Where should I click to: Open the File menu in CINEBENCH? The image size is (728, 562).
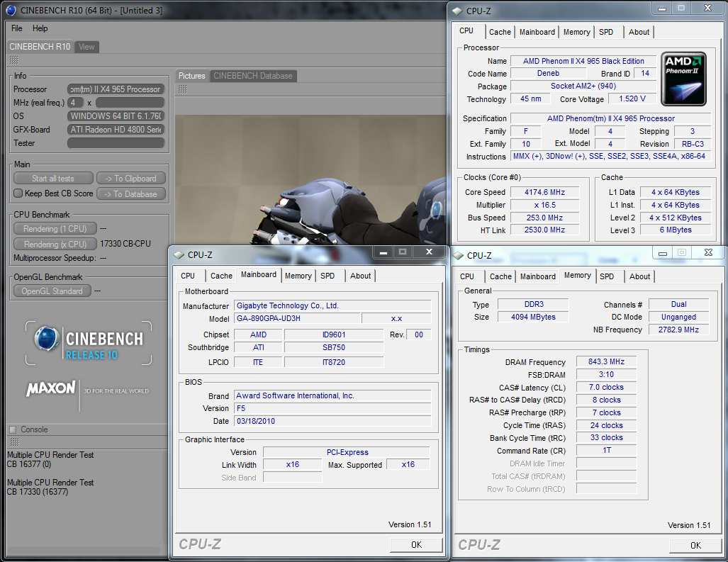tap(17, 28)
